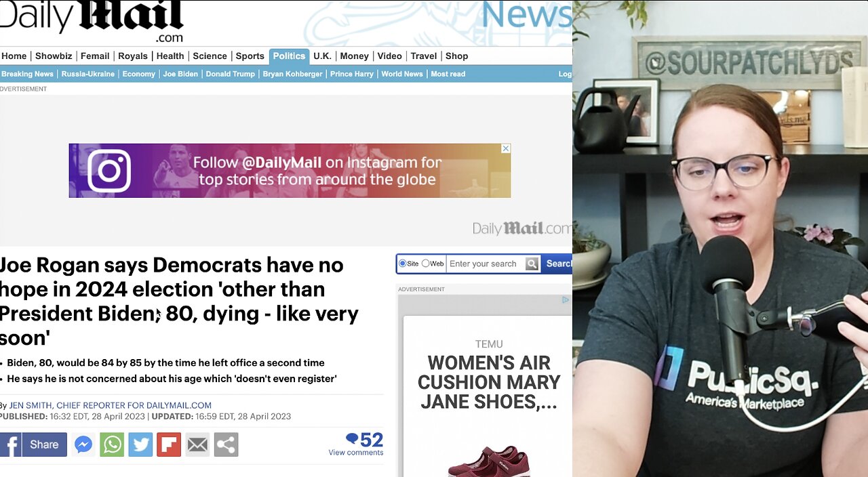Open the Money section
868x477 pixels.
(354, 56)
